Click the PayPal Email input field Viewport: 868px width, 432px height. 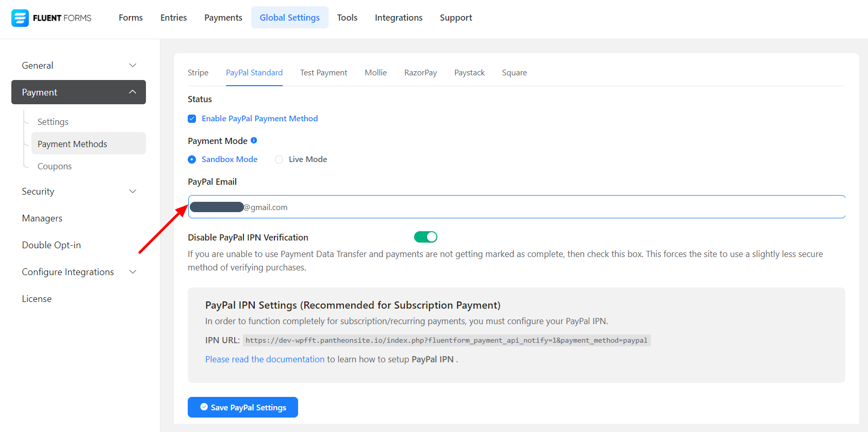pos(516,207)
